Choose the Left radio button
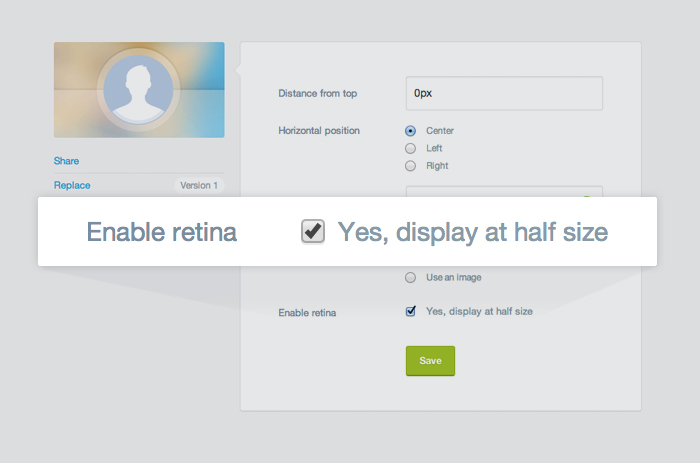The image size is (700, 463). click(410, 148)
